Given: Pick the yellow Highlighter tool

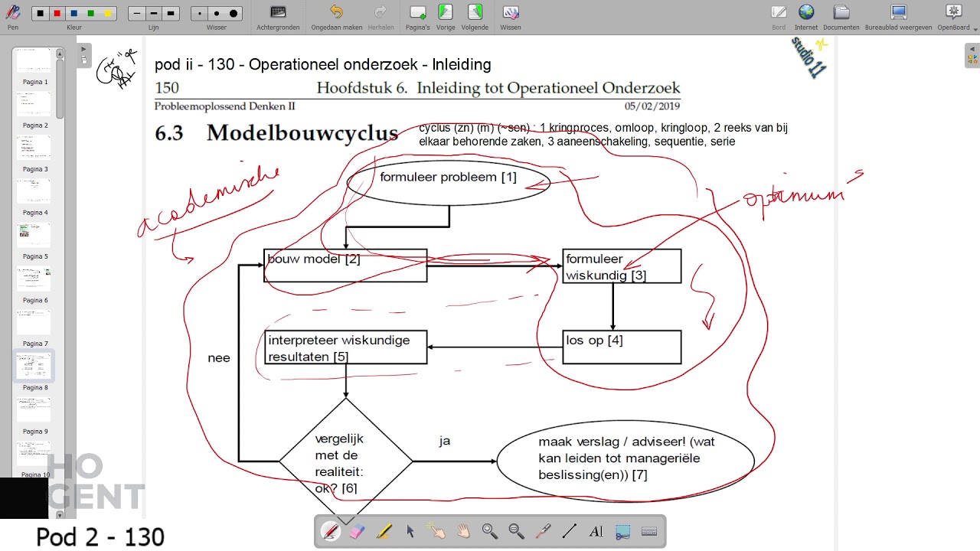Looking at the screenshot, I should tap(384, 531).
